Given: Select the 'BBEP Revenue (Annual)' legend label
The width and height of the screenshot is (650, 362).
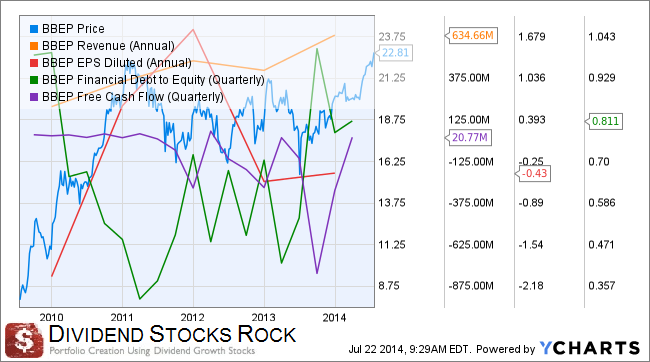Looking at the screenshot, I should (108, 46).
